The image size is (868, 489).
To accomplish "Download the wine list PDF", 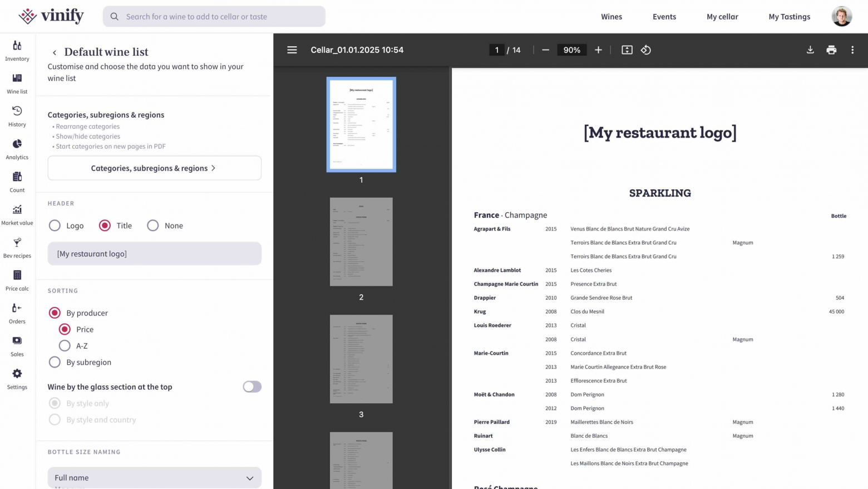I will tap(810, 50).
